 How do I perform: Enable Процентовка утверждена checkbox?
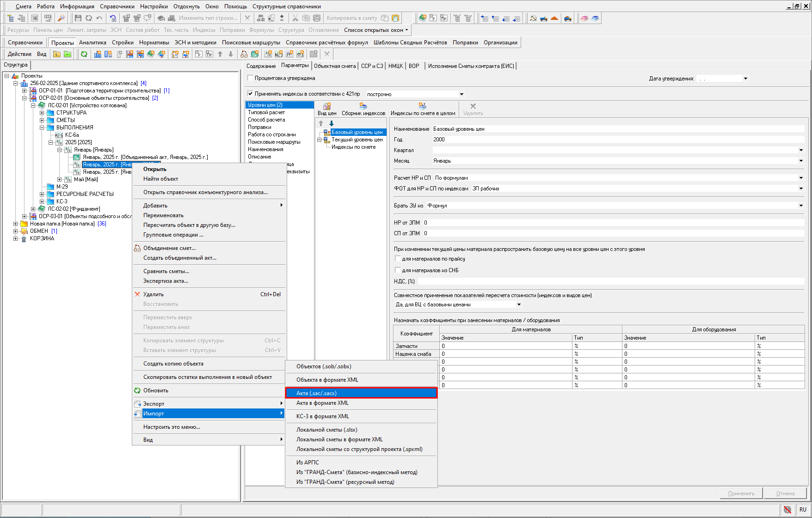coord(250,78)
